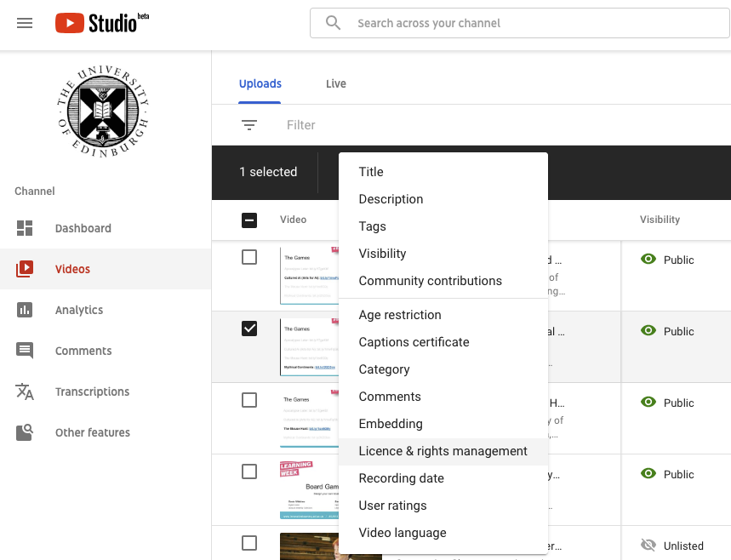Uncheck the selected second video checkbox
Image resolution: width=731 pixels, height=560 pixels.
[249, 329]
